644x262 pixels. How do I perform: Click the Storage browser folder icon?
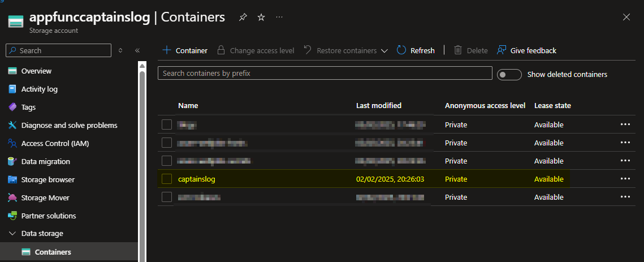point(12,180)
